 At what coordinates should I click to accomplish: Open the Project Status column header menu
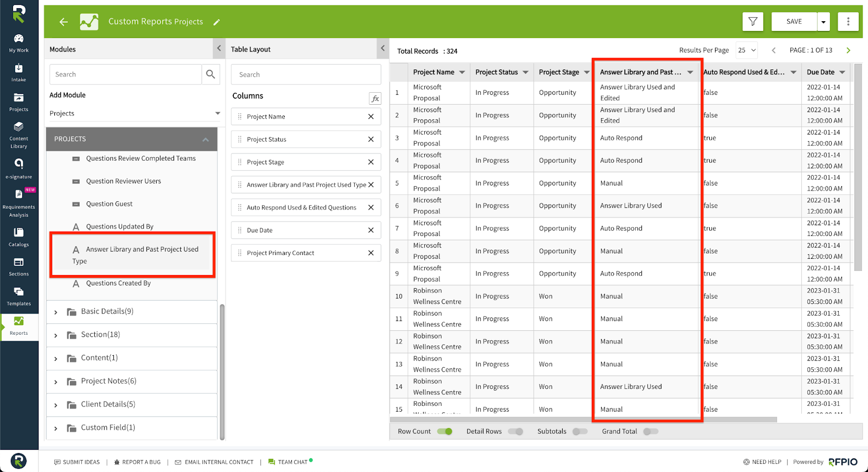(526, 72)
